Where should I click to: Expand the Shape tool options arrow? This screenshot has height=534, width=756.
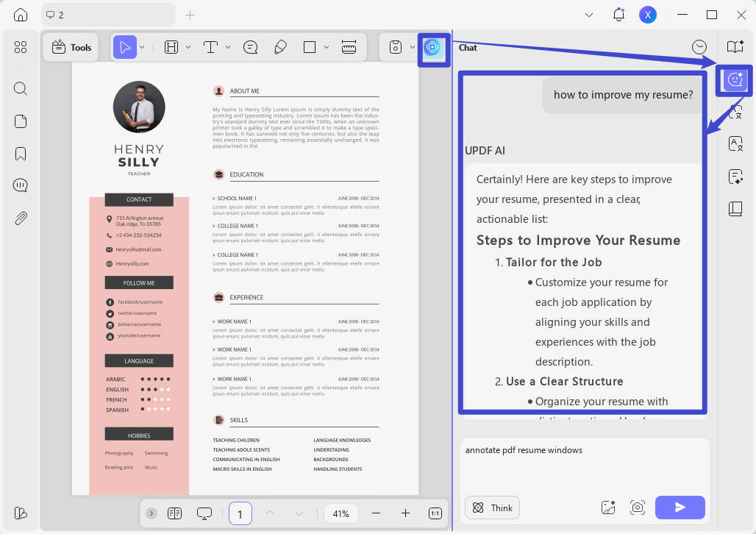coord(327,47)
